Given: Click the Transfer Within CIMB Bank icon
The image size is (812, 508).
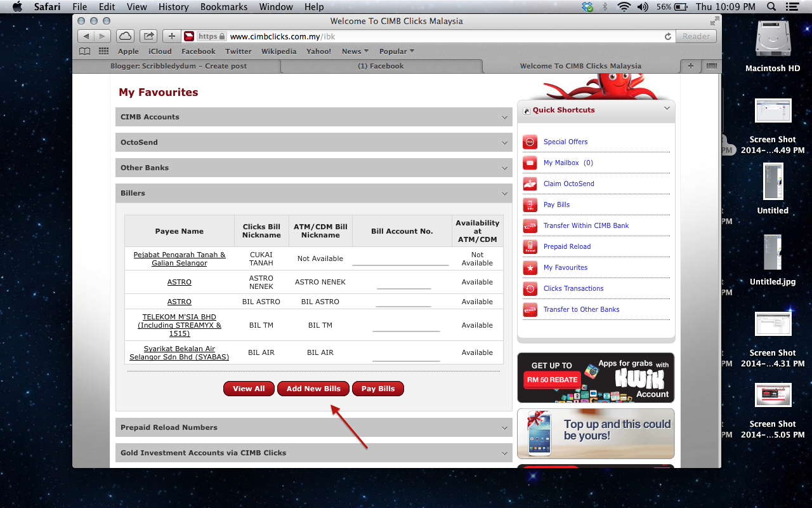Looking at the screenshot, I should point(530,226).
